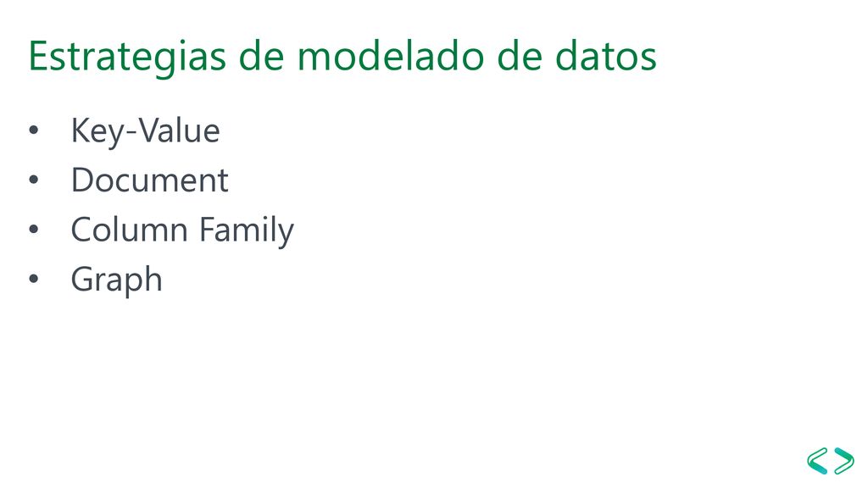Viewport: 868px width, 488px height.
Task: Click the word datos in the title
Action: coord(605,56)
